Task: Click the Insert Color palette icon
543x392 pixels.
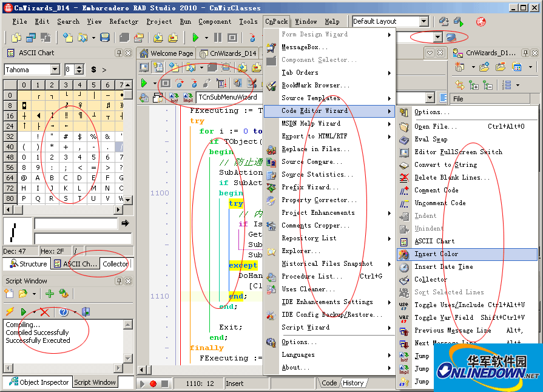Action: coord(404,254)
